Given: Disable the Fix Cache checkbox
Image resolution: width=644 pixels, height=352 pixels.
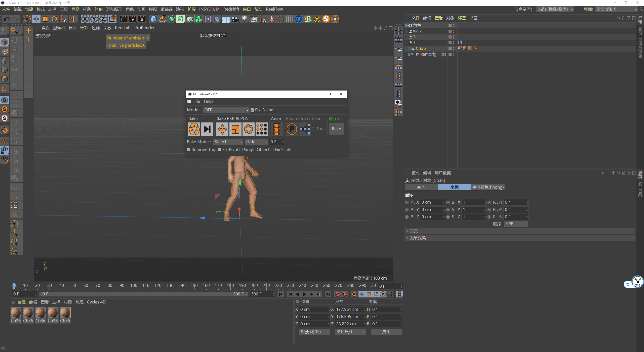Looking at the screenshot, I should (x=252, y=110).
